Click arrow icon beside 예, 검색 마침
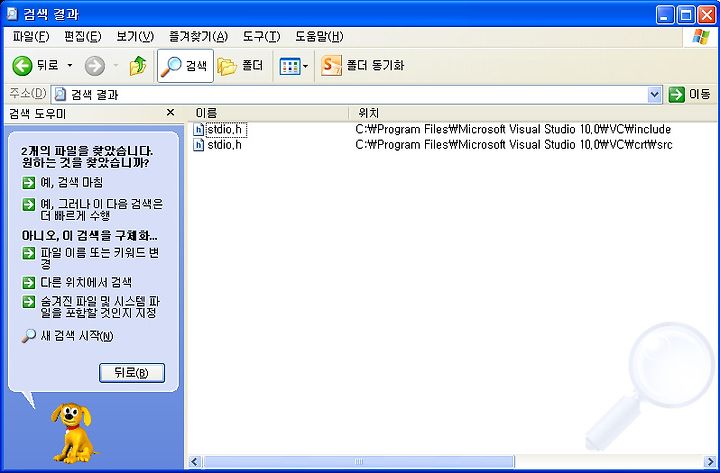Screen dimensions: 720x473 28,183
